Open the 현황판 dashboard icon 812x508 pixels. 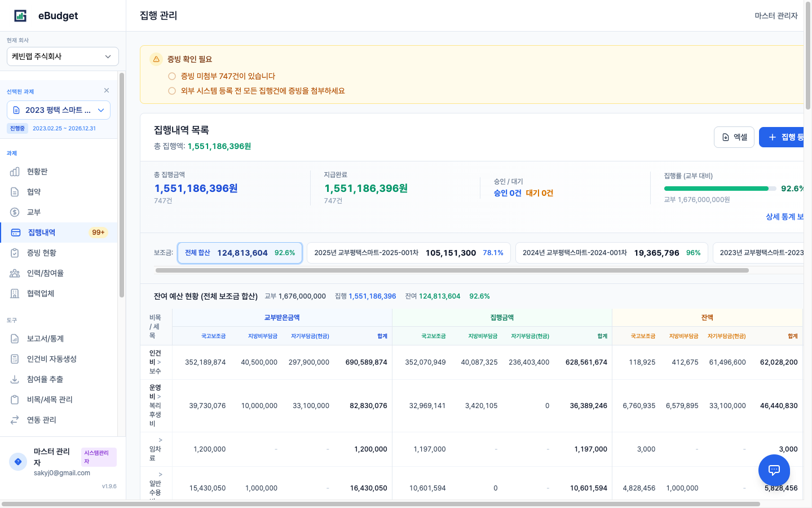tap(15, 172)
